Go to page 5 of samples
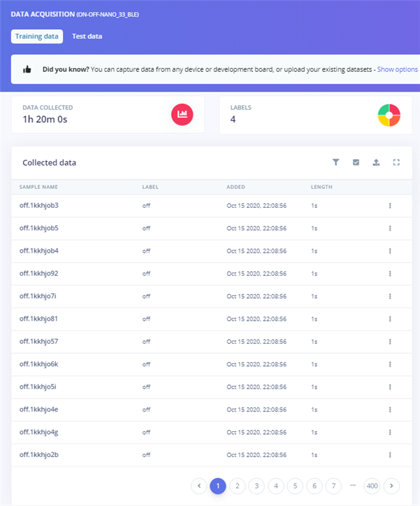The width and height of the screenshot is (420, 506). (x=294, y=486)
